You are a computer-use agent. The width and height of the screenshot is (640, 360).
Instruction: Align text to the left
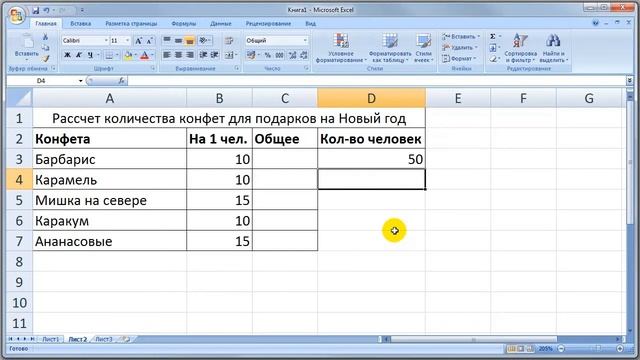[x=167, y=55]
